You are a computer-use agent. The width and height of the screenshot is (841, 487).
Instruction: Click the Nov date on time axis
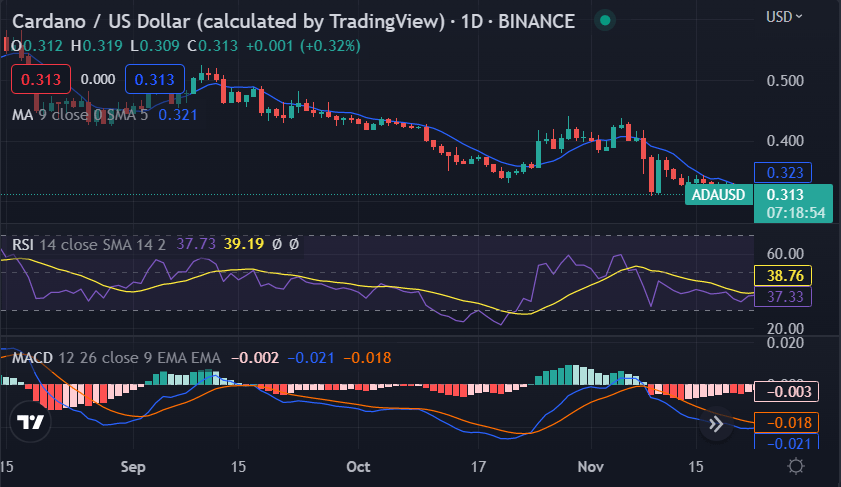[x=591, y=467]
